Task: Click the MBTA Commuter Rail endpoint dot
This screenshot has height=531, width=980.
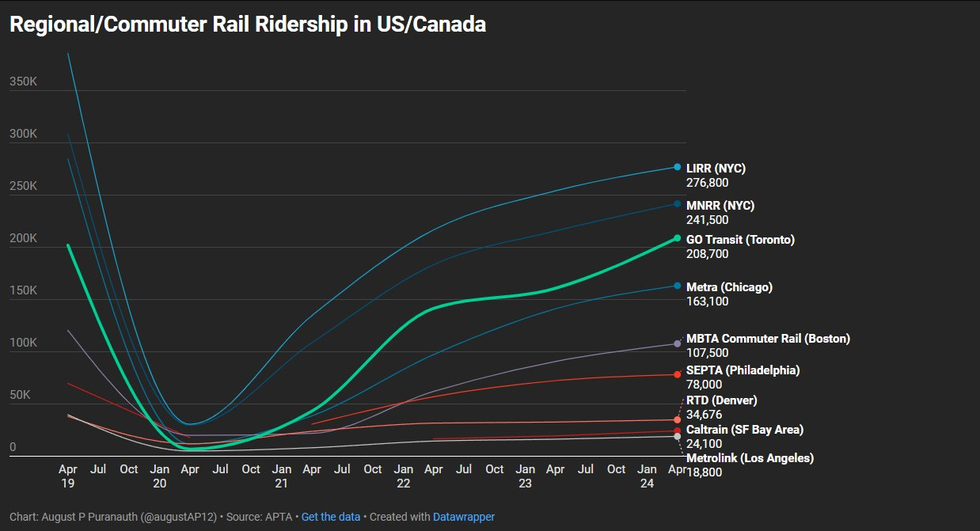Action: [677, 343]
